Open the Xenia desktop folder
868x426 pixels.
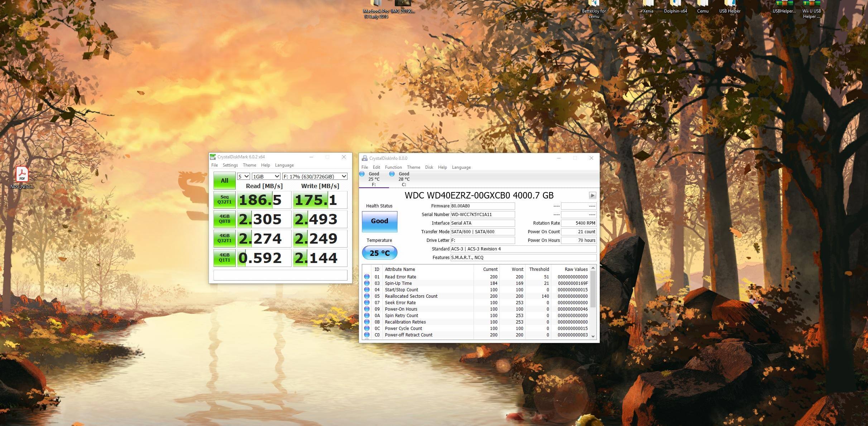click(x=648, y=6)
